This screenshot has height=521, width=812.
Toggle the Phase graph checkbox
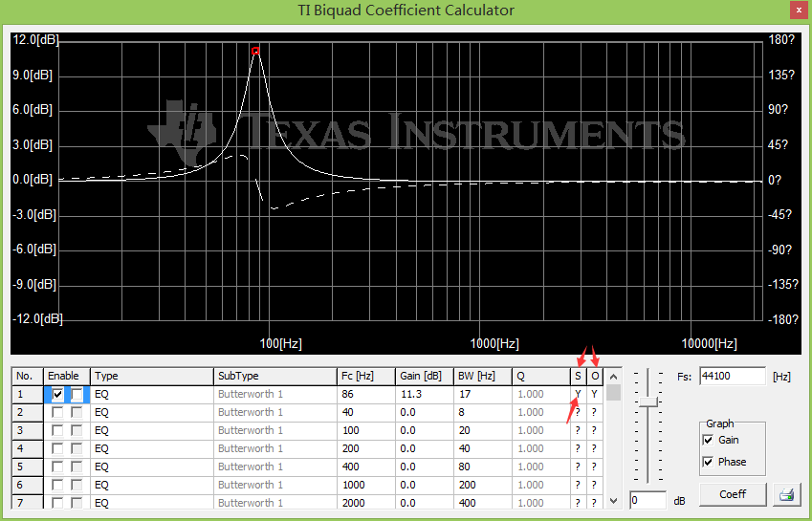pyautogui.click(x=708, y=462)
